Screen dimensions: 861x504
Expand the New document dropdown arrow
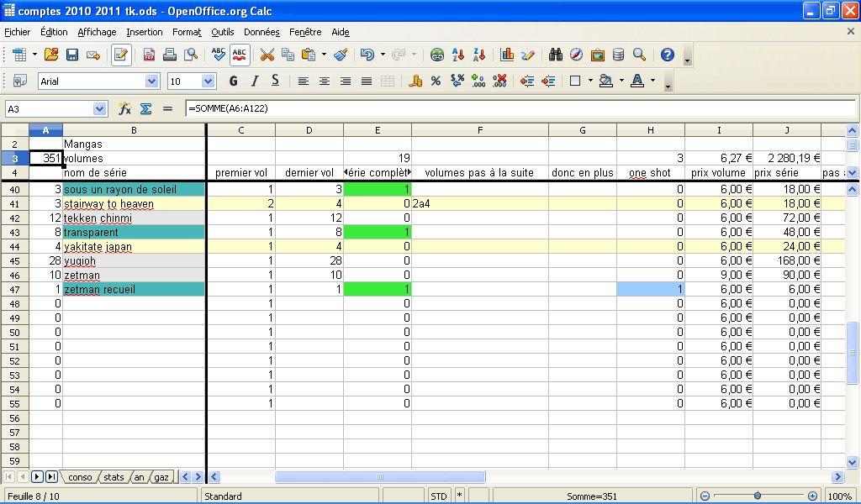pyautogui.click(x=34, y=55)
